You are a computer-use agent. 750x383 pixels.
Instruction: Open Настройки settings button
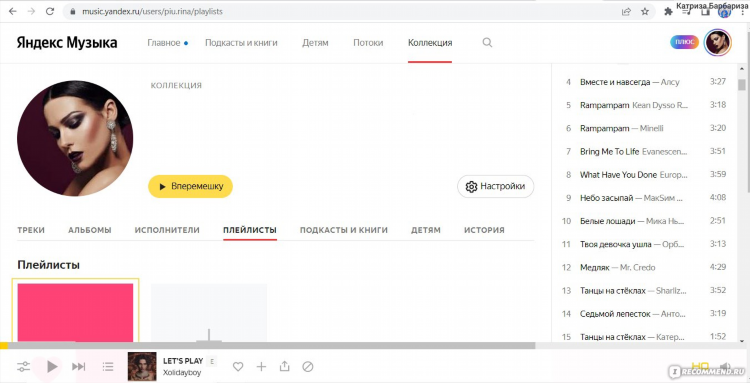click(x=496, y=186)
